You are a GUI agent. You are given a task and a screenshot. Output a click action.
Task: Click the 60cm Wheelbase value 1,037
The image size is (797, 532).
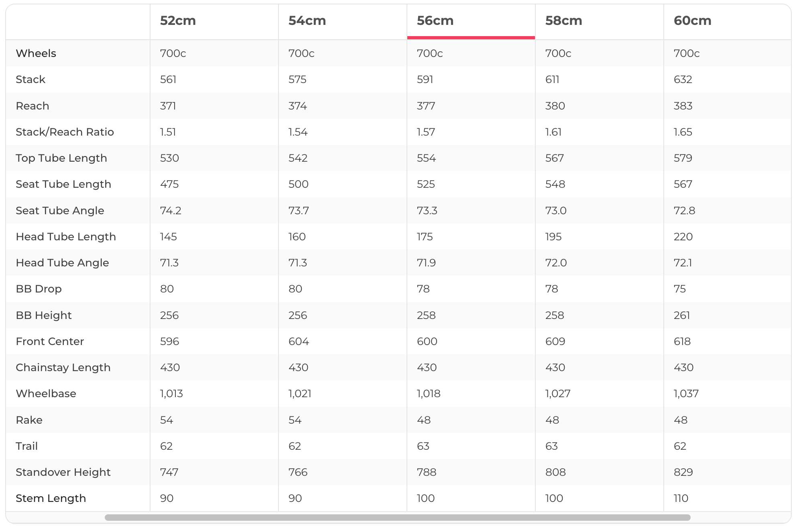click(x=686, y=394)
